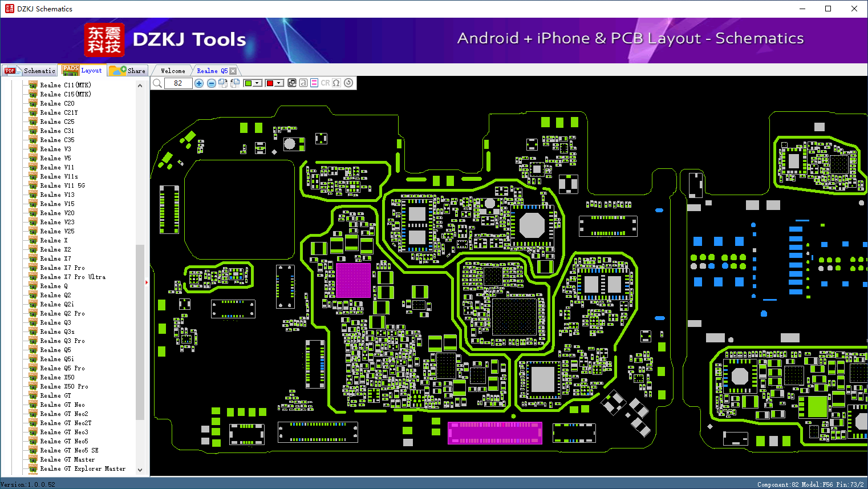This screenshot has height=489, width=868.
Task: Click the tree scrollbar down arrow
Action: (140, 470)
